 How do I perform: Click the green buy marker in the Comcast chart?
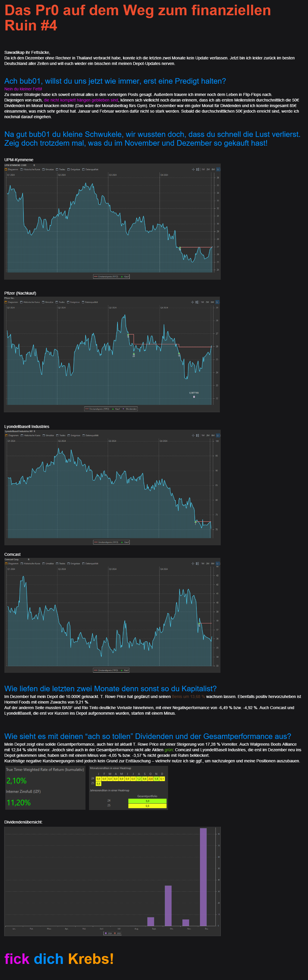[x=199, y=623]
